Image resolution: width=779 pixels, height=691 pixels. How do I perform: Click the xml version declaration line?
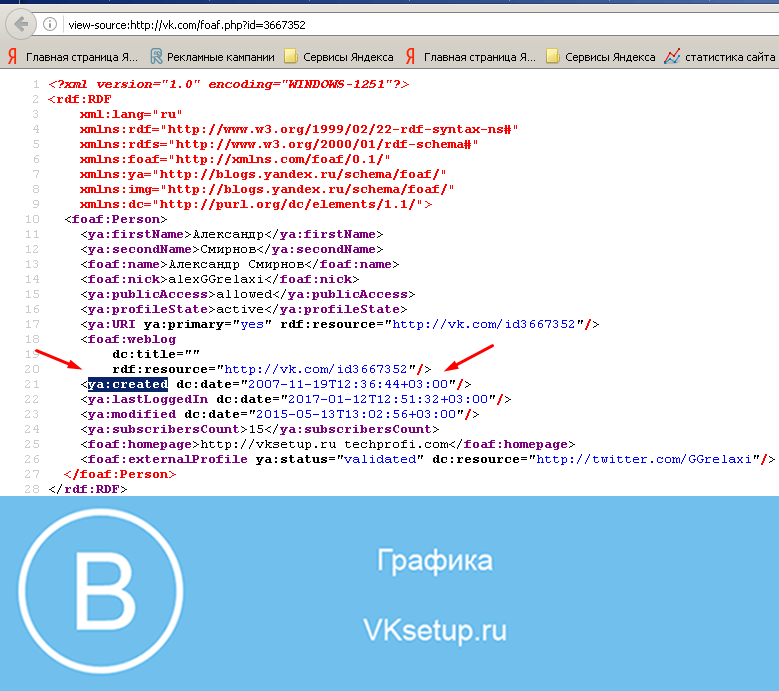229,84
